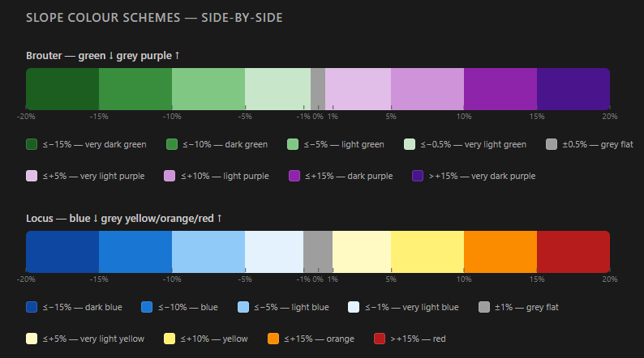644x358 pixels.
Task: Click the Brouter grey flat legend swatch
Action: point(552,144)
